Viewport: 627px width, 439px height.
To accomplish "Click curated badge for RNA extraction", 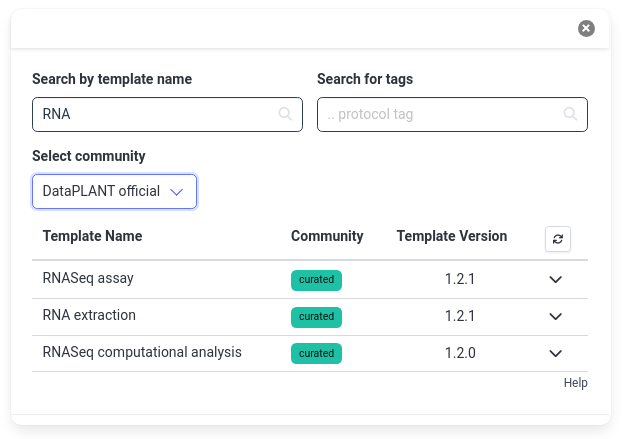I will click(x=316, y=317).
